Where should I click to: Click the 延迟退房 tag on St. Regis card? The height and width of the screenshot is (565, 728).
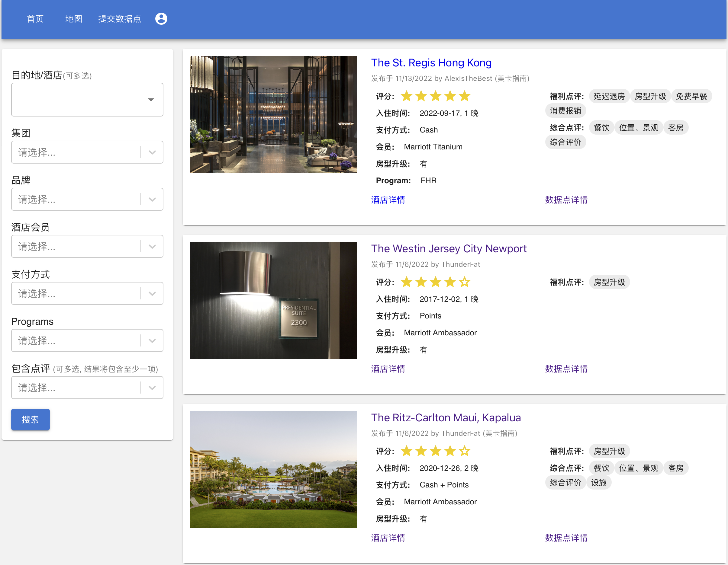pos(609,96)
